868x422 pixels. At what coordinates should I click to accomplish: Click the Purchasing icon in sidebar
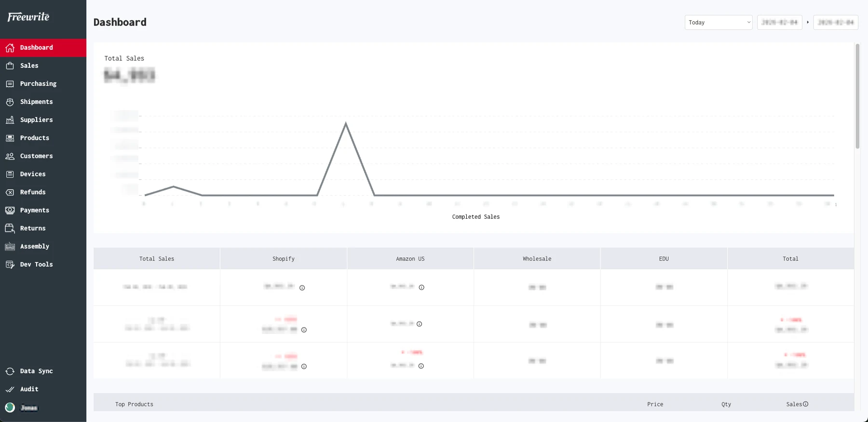tap(10, 84)
